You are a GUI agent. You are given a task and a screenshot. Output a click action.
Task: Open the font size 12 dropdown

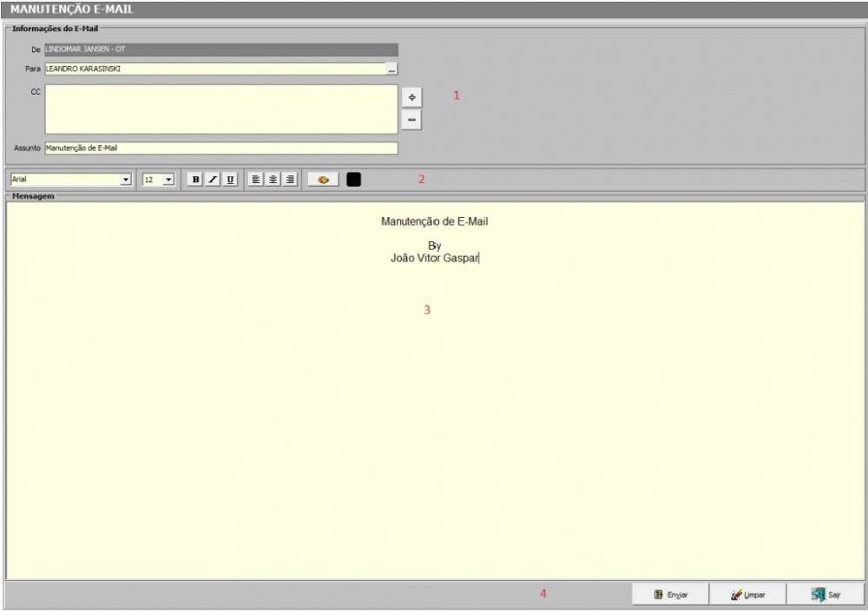[169, 180]
